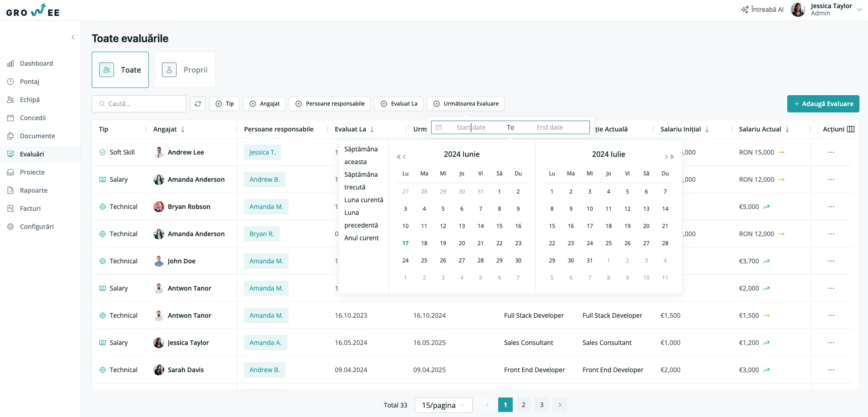The height and width of the screenshot is (417, 868).
Task: Click Amanda A. responsible person tag
Action: tap(265, 343)
